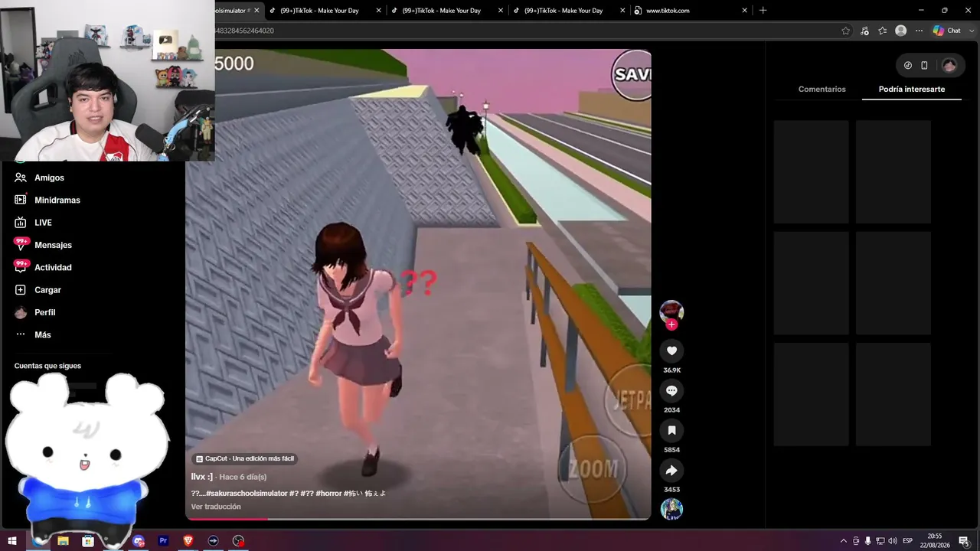Open the volume control in system tray
The image size is (980, 551).
(x=892, y=541)
